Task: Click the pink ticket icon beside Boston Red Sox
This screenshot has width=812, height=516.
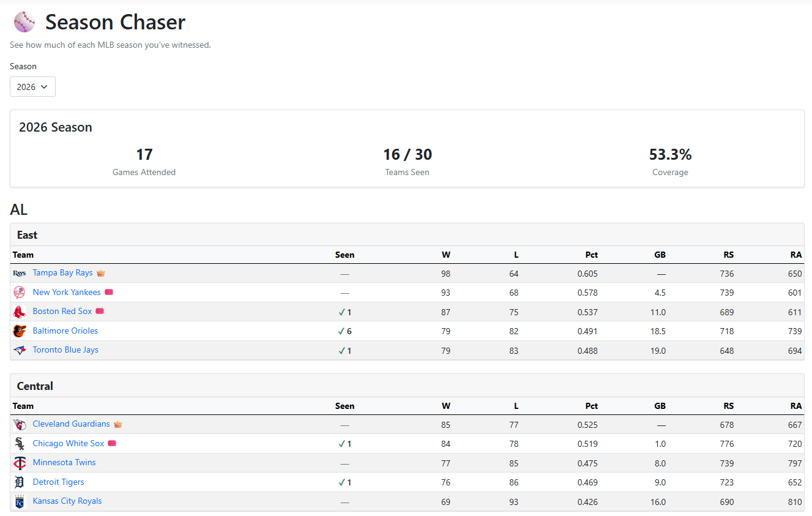Action: (100, 311)
